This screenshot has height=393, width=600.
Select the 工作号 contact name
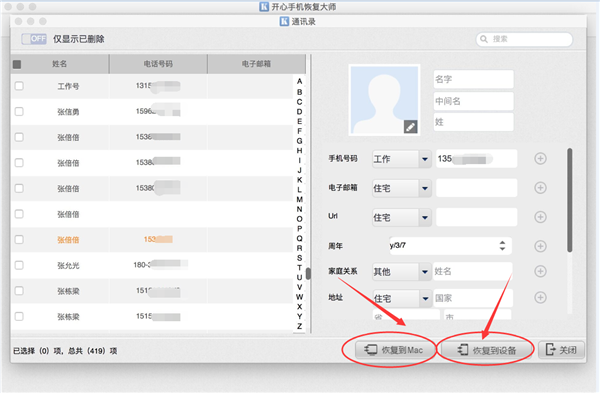pos(68,86)
